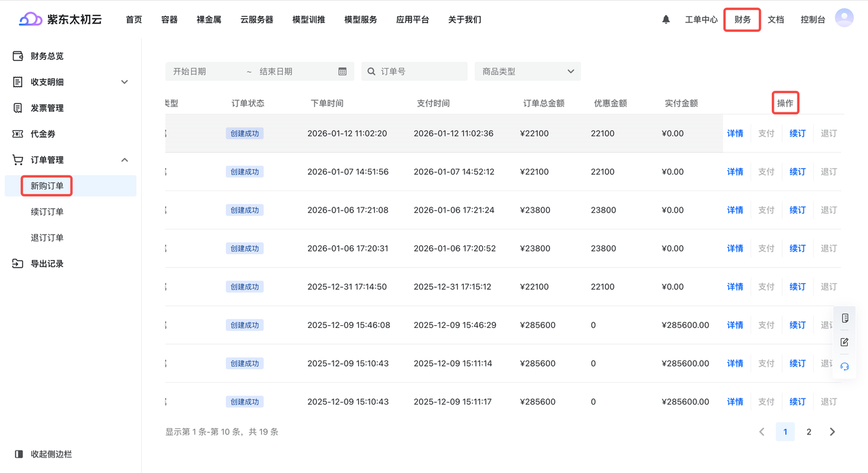Select the 工单中心 menu item
This screenshot has width=868, height=473.
(701, 19)
